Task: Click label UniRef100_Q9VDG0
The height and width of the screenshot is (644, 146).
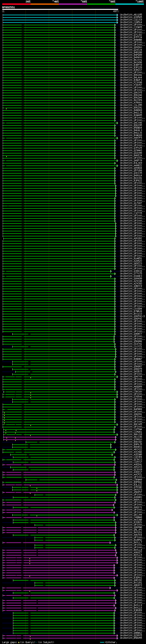Action: (x=131, y=48)
